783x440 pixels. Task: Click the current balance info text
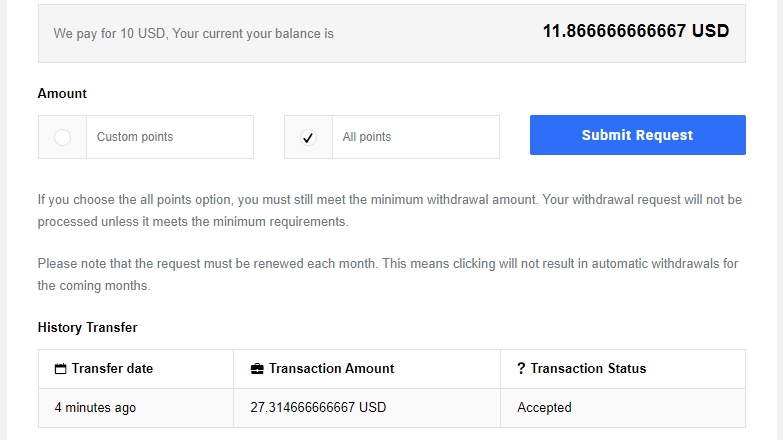tap(193, 33)
